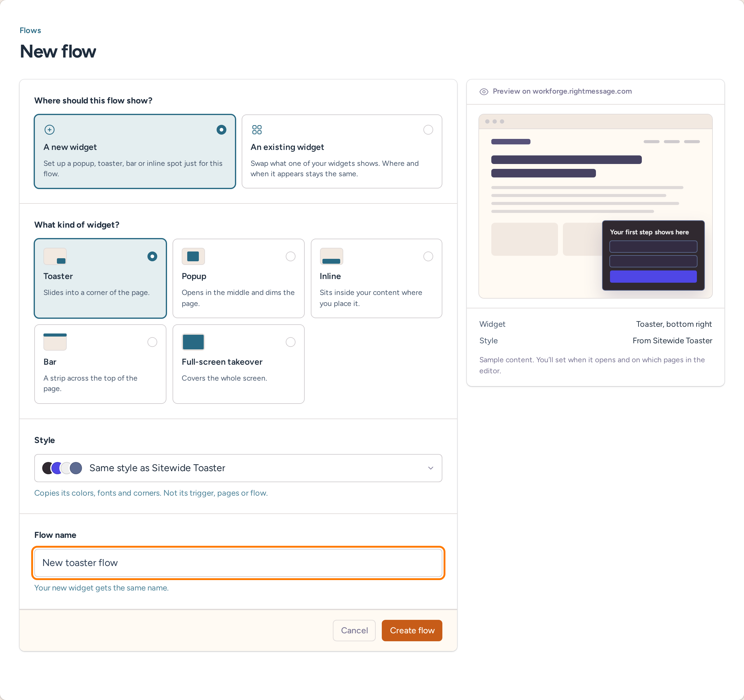Click the Bar widget thumbnail icon
Image resolution: width=744 pixels, height=700 pixels.
click(x=55, y=342)
